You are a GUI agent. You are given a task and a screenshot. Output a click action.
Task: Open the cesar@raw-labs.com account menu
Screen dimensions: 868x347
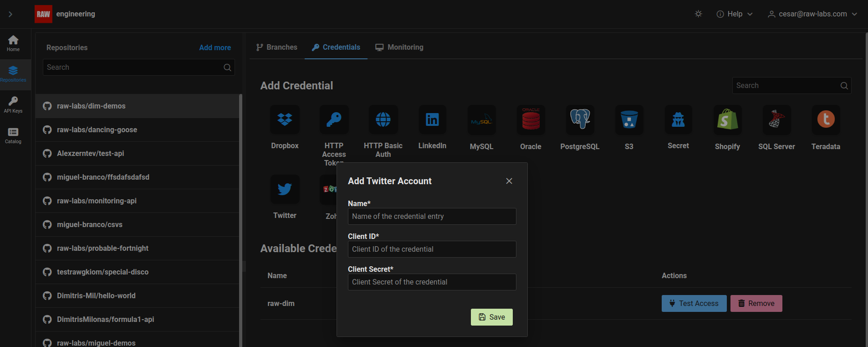point(812,14)
